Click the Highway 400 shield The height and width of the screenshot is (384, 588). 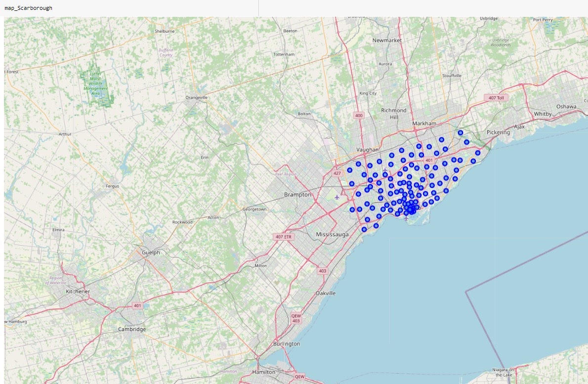(x=359, y=116)
